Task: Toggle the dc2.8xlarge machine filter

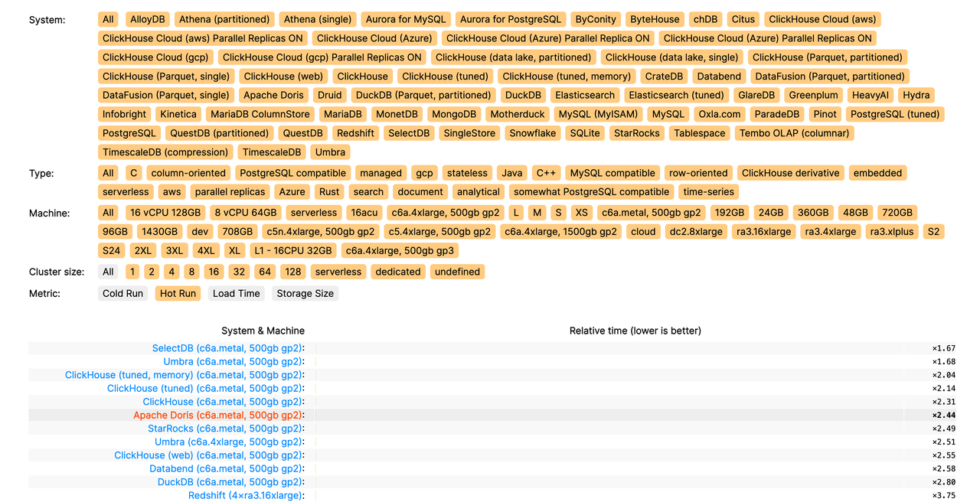Action: pyautogui.click(x=696, y=232)
